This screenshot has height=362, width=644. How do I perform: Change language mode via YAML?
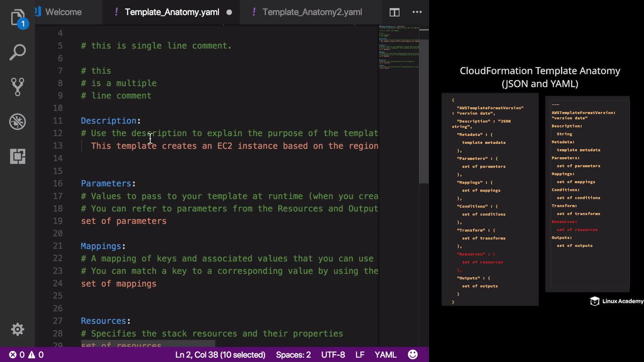tap(385, 355)
